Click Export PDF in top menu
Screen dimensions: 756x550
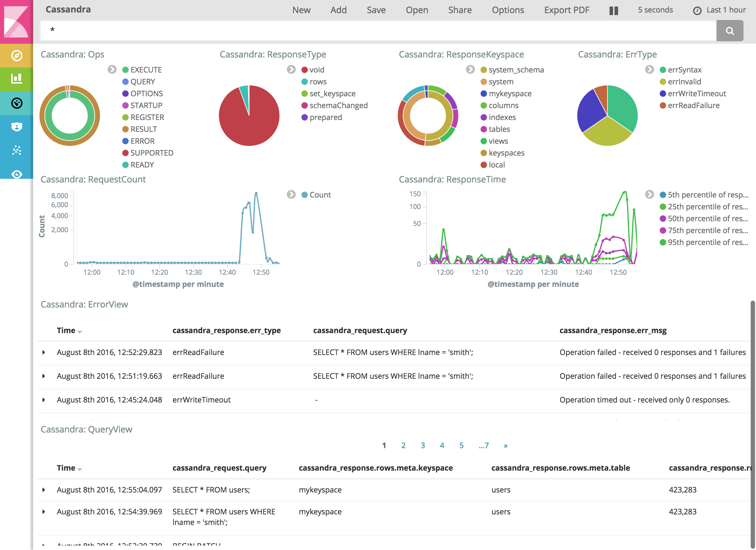coord(567,10)
